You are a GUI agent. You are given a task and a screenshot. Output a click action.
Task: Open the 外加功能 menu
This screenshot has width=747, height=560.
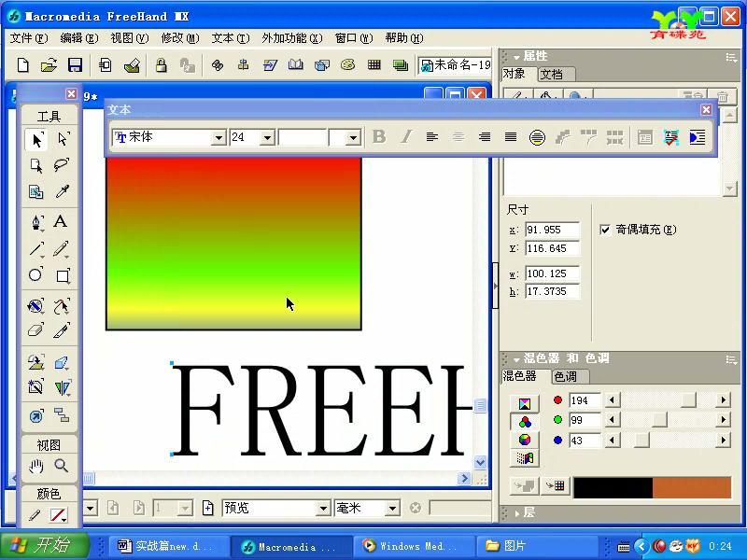coord(291,38)
